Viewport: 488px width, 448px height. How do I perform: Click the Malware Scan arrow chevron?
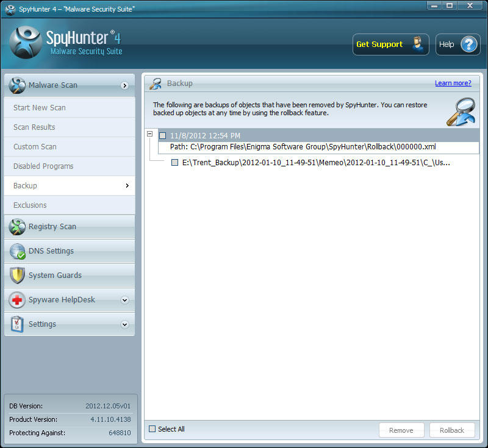(125, 85)
